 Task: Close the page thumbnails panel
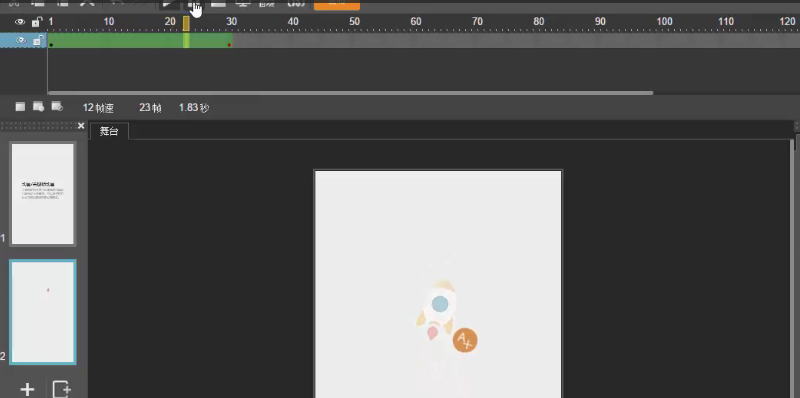(x=81, y=126)
